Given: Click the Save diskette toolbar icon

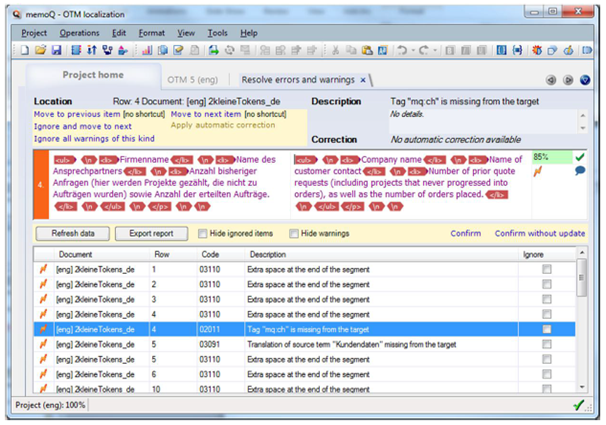Looking at the screenshot, I should click(56, 50).
